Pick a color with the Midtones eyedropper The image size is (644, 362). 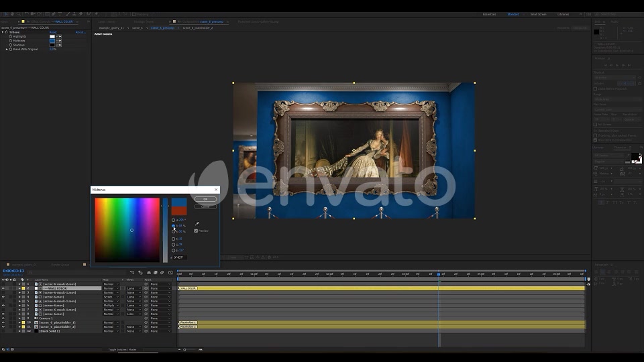coord(197,224)
